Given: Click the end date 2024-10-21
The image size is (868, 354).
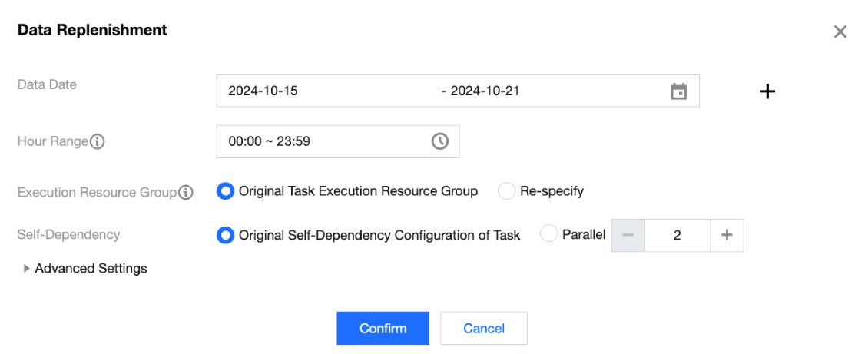Looking at the screenshot, I should tap(485, 91).
